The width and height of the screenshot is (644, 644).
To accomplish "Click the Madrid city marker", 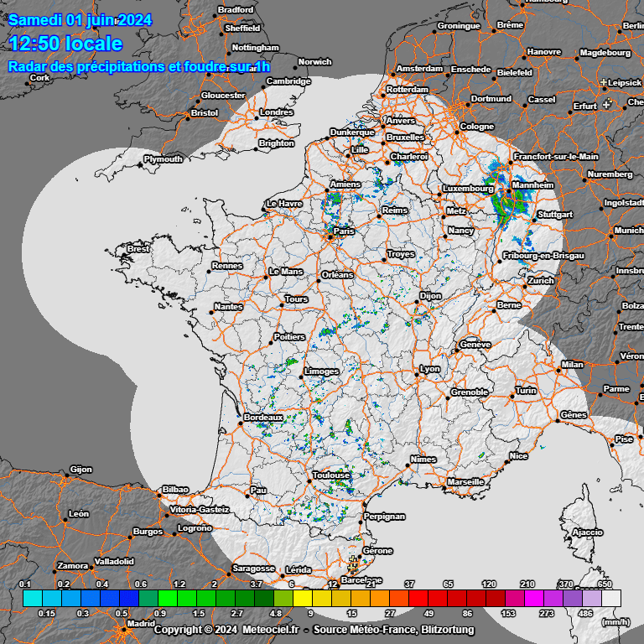I will click(126, 624).
